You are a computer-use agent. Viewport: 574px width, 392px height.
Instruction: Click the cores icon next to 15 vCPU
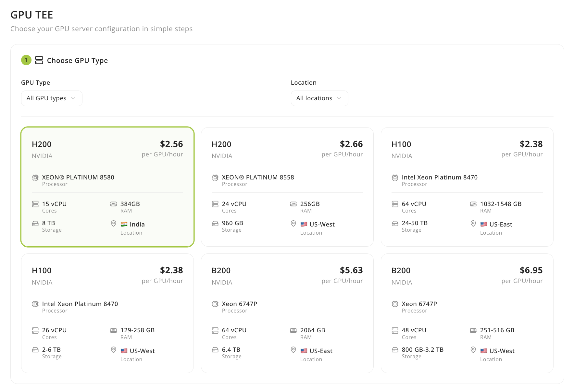[x=35, y=204]
